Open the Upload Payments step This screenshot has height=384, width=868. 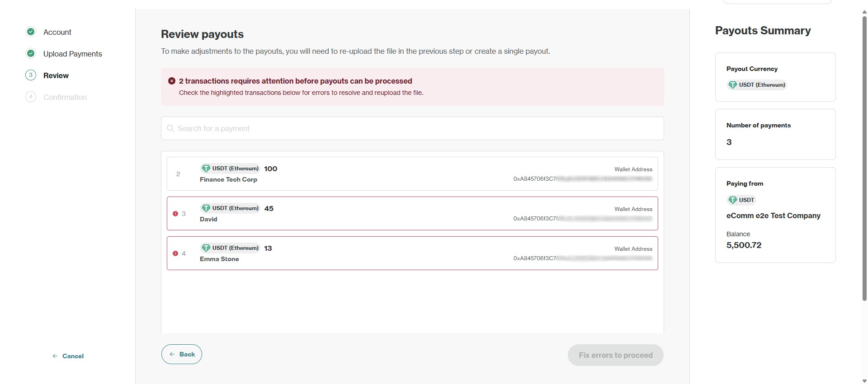[73, 54]
